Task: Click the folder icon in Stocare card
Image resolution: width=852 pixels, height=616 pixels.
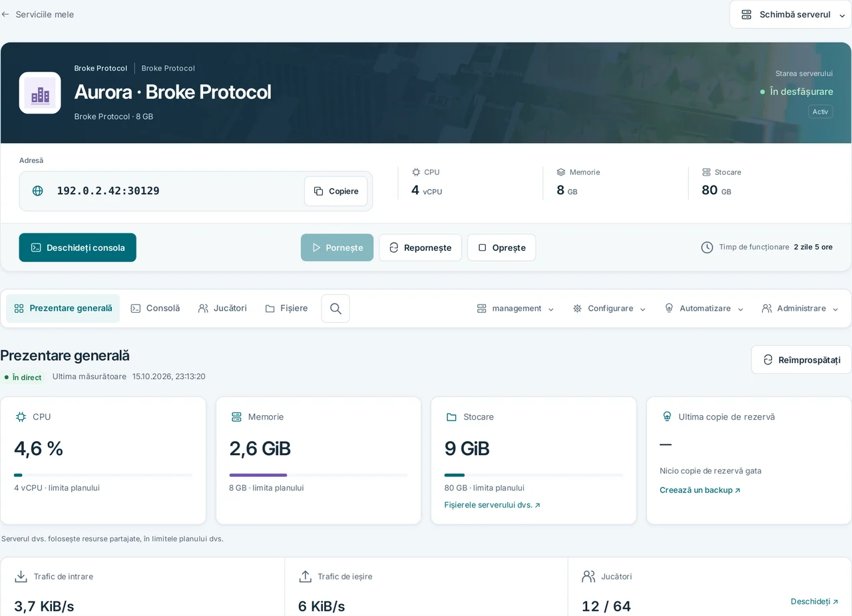Action: [x=451, y=417]
